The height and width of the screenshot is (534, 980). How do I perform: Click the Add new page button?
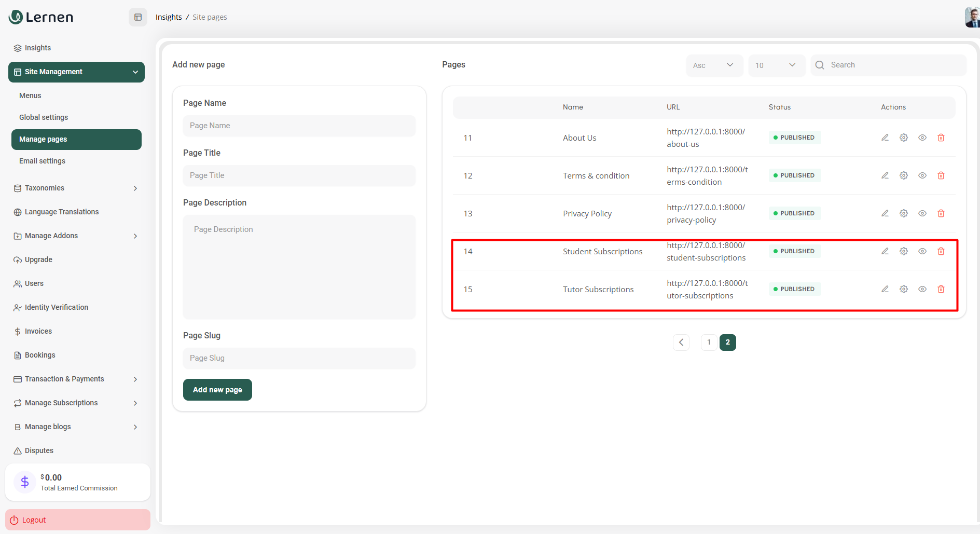(217, 390)
